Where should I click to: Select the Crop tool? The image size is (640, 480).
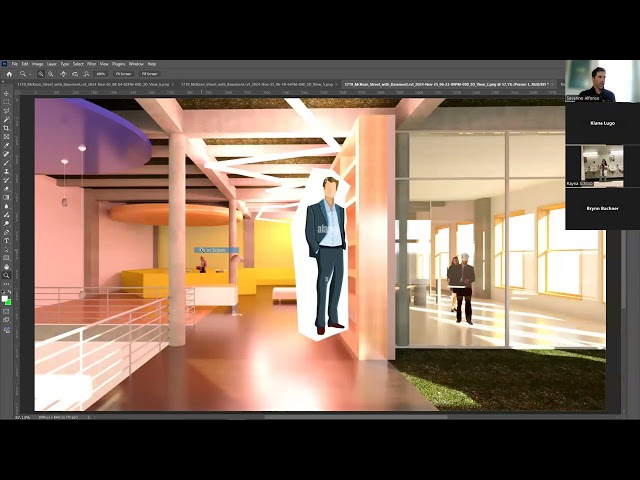tap(7, 128)
